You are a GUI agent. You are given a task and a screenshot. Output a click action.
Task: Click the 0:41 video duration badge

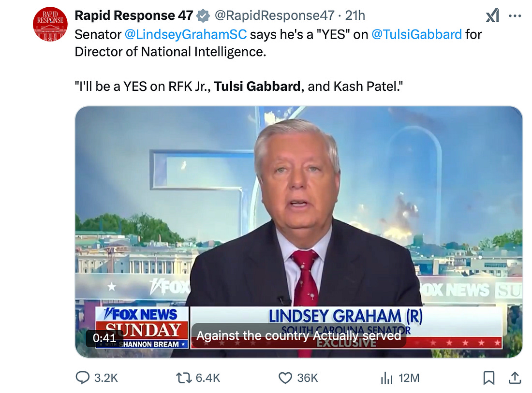[x=104, y=338]
